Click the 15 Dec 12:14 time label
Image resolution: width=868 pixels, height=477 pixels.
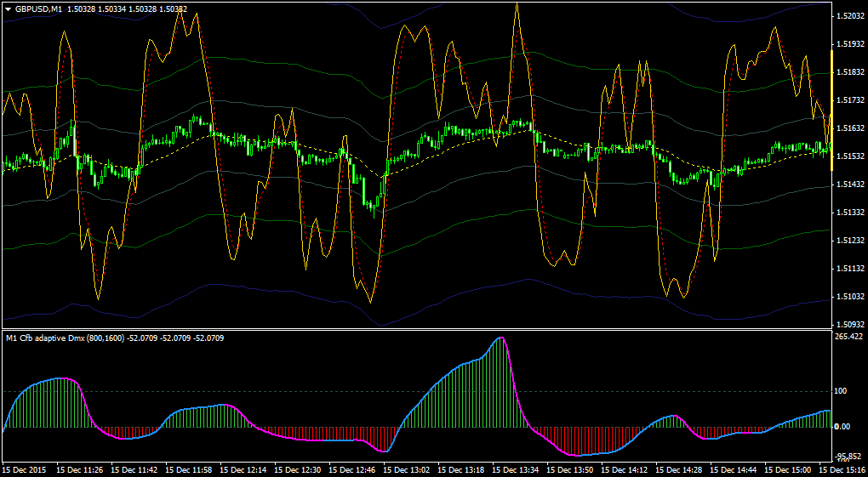245,469
